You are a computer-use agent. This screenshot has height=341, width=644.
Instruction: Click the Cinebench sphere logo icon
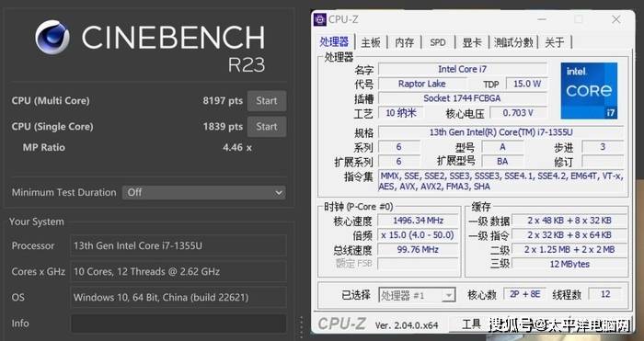(x=52, y=38)
